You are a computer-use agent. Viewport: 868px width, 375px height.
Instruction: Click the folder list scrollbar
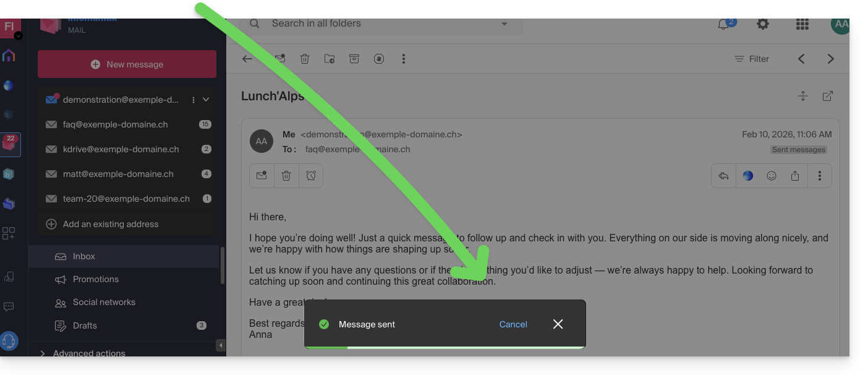(x=223, y=266)
